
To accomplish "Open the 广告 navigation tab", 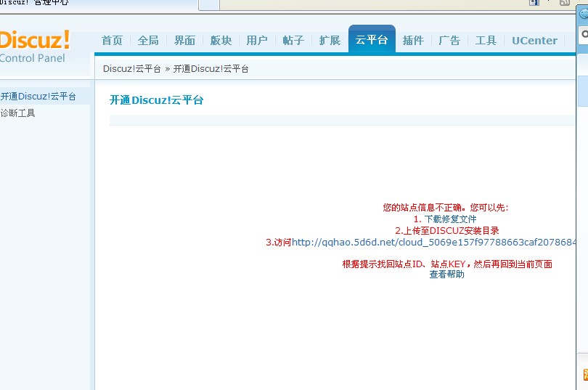I will point(449,40).
